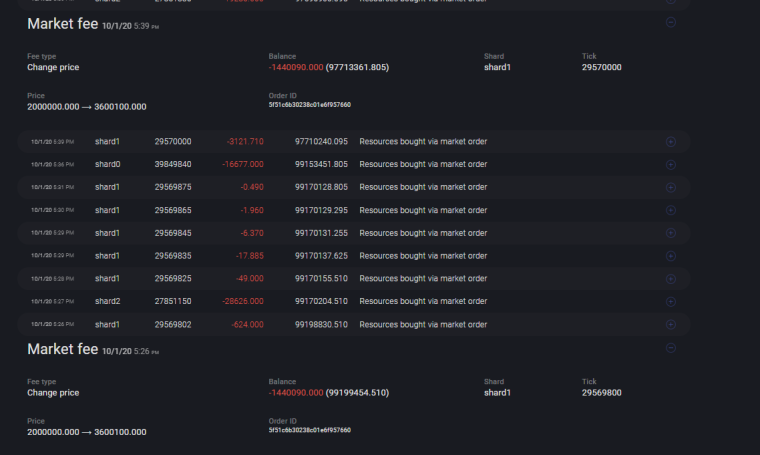Click the -16677.000 amount
This screenshot has width=760, height=455.
coord(243,164)
